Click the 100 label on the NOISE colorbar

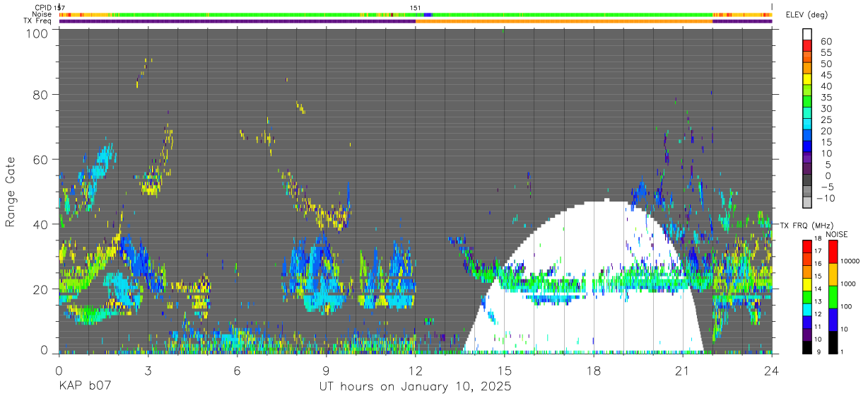pyautogui.click(x=846, y=306)
